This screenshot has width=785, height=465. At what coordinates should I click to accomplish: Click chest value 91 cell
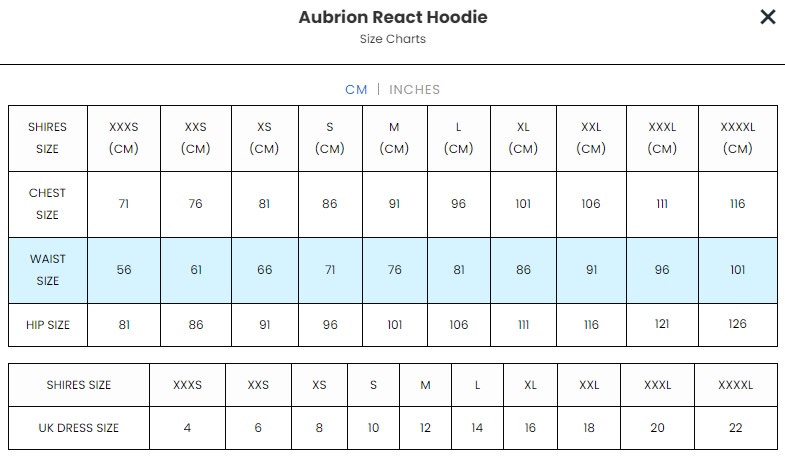coord(394,204)
